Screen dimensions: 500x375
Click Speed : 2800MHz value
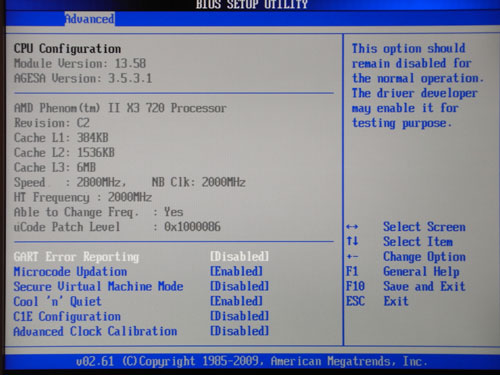[70, 182]
